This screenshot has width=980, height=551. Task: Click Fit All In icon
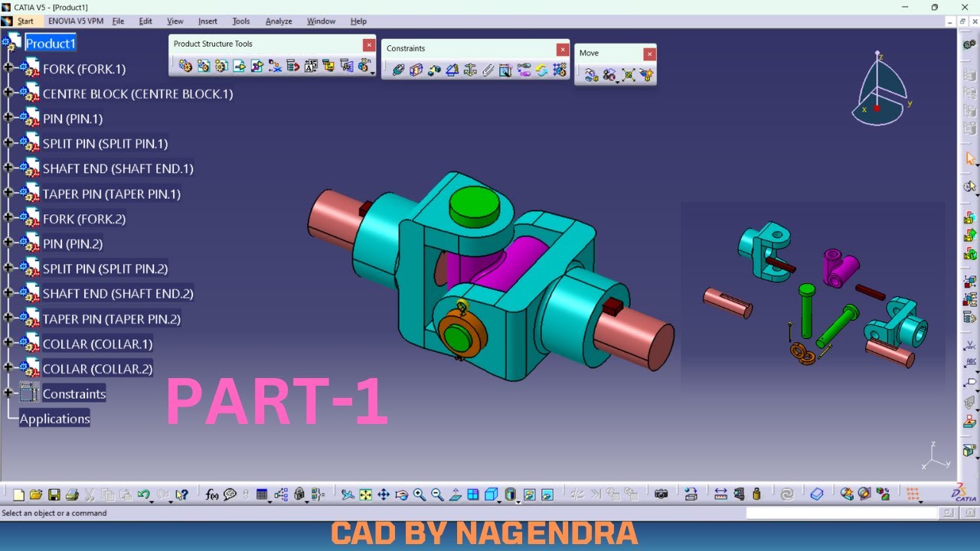click(365, 494)
